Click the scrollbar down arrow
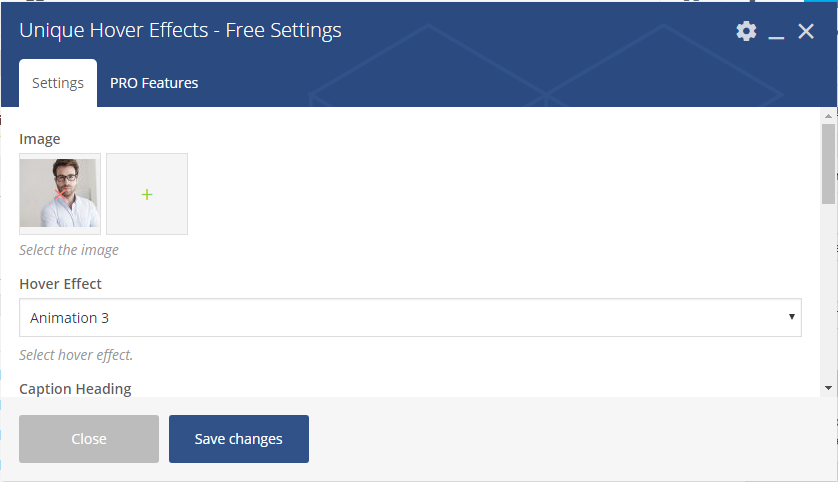 (x=828, y=388)
